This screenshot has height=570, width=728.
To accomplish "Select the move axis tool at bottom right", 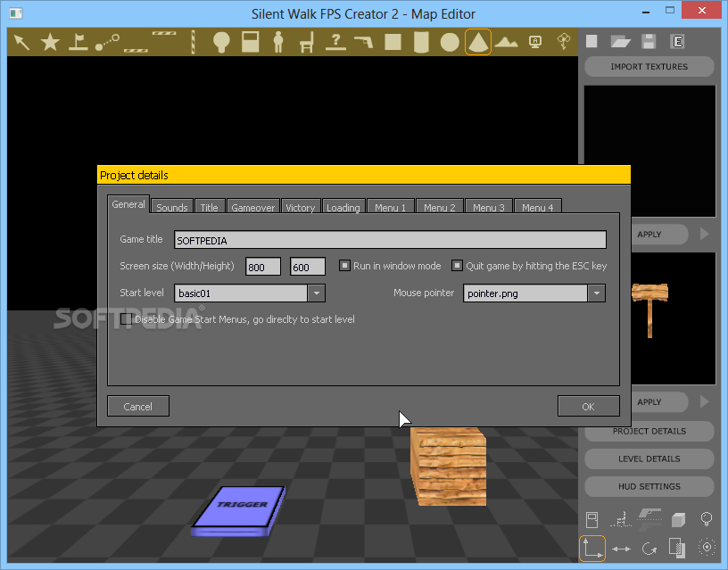I will tap(592, 549).
